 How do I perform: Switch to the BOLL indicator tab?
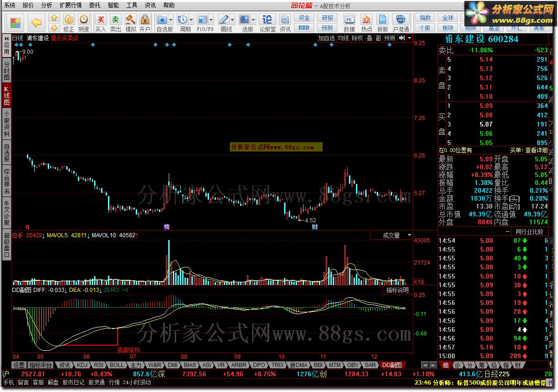(117, 365)
